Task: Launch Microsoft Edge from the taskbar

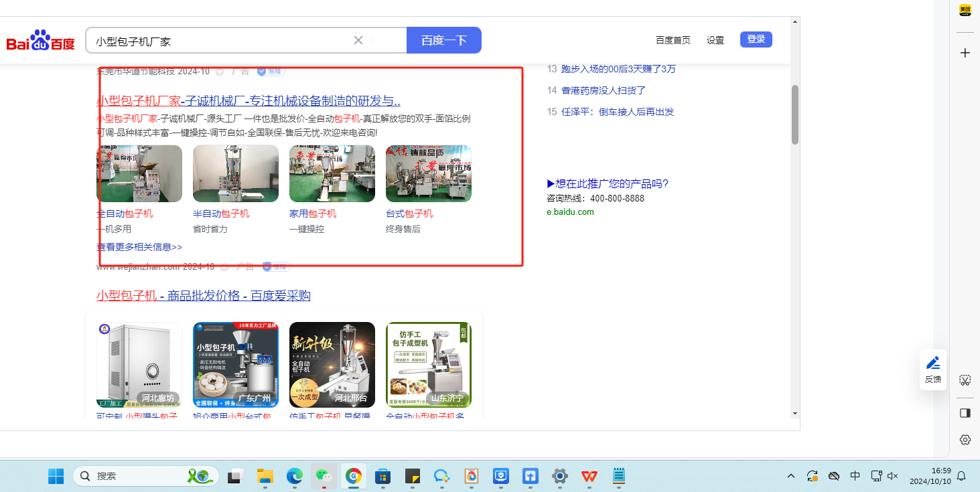Action: [x=295, y=476]
